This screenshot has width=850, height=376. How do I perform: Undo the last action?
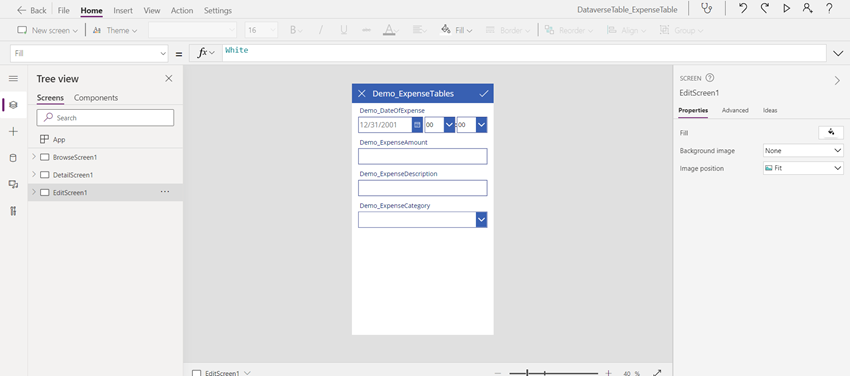coord(743,8)
